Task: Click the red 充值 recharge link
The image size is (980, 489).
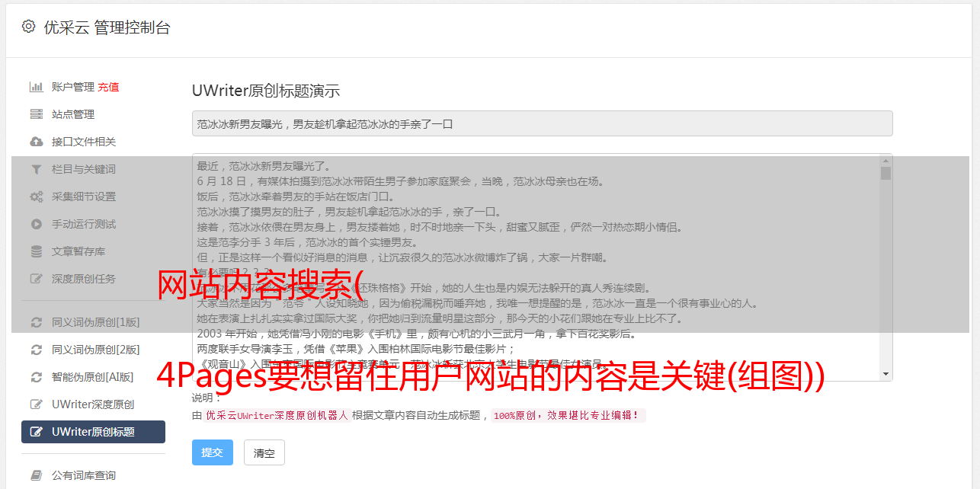Action: click(x=108, y=87)
